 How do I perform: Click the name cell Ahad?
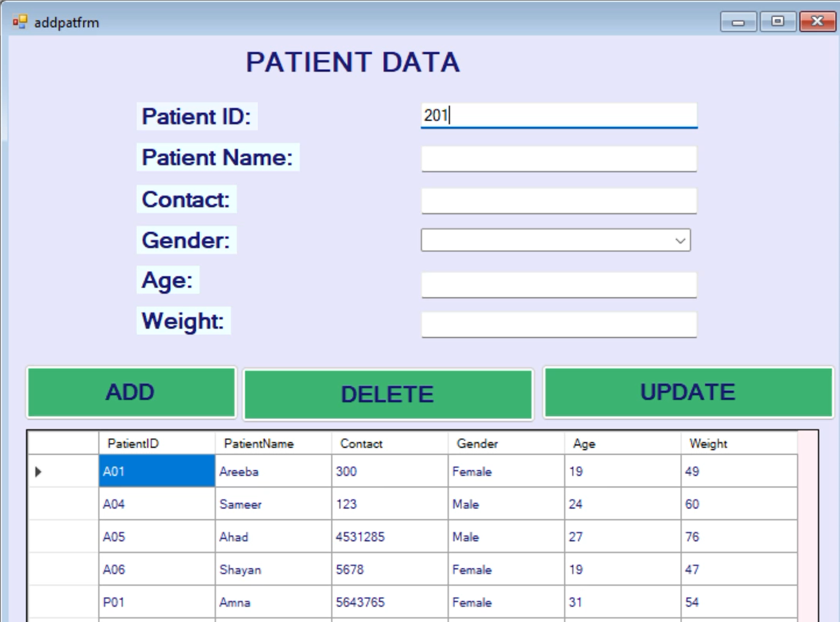pos(273,537)
